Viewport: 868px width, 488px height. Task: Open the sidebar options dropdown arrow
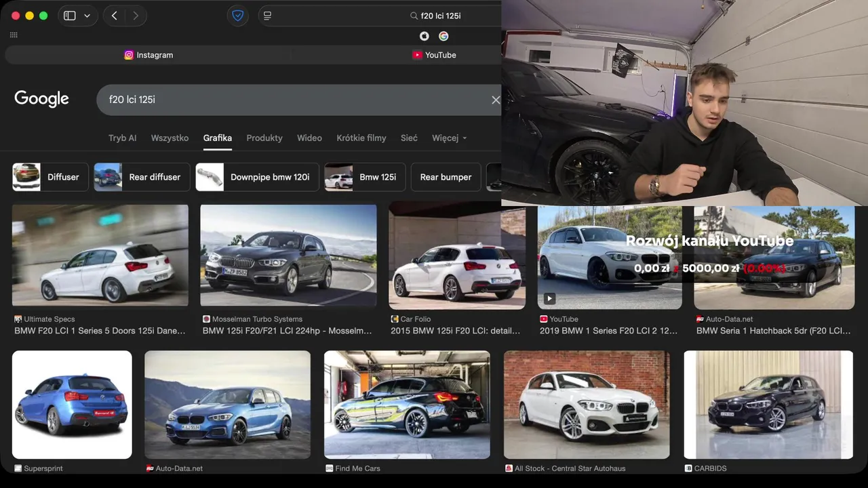tap(87, 16)
